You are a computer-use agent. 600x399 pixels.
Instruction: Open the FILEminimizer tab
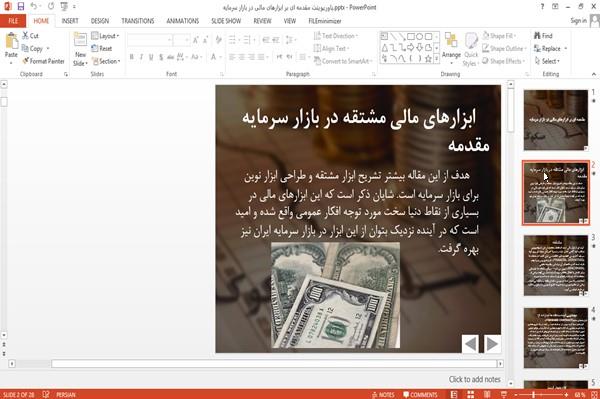tap(324, 21)
